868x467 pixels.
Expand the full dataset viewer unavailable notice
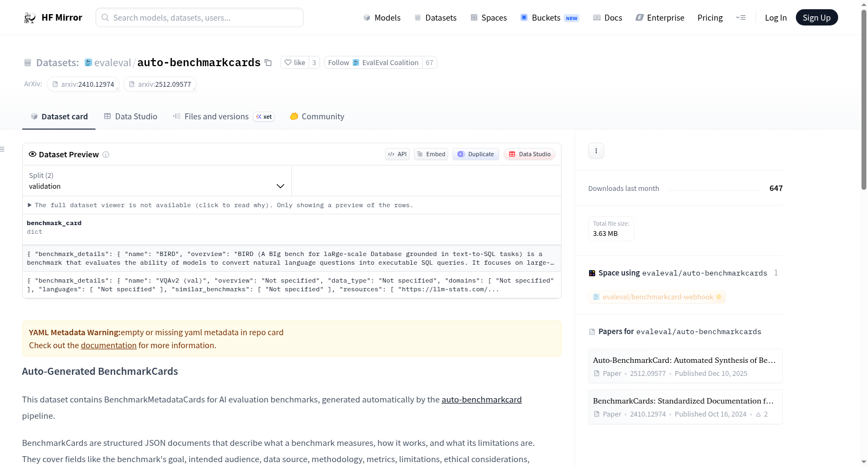220,205
